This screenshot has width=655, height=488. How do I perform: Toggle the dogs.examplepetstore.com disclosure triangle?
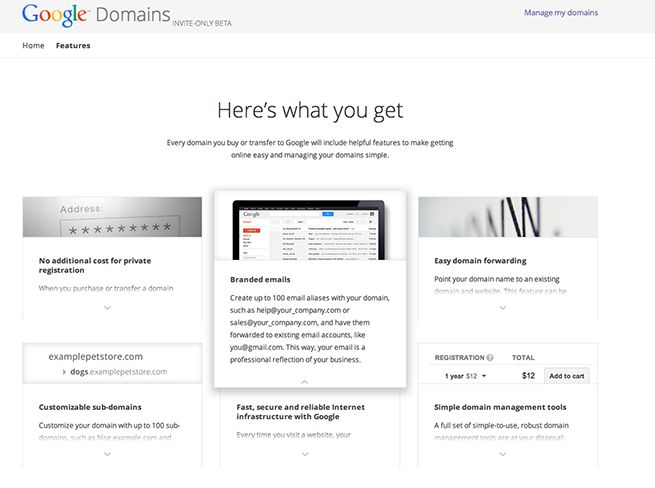tap(64, 372)
